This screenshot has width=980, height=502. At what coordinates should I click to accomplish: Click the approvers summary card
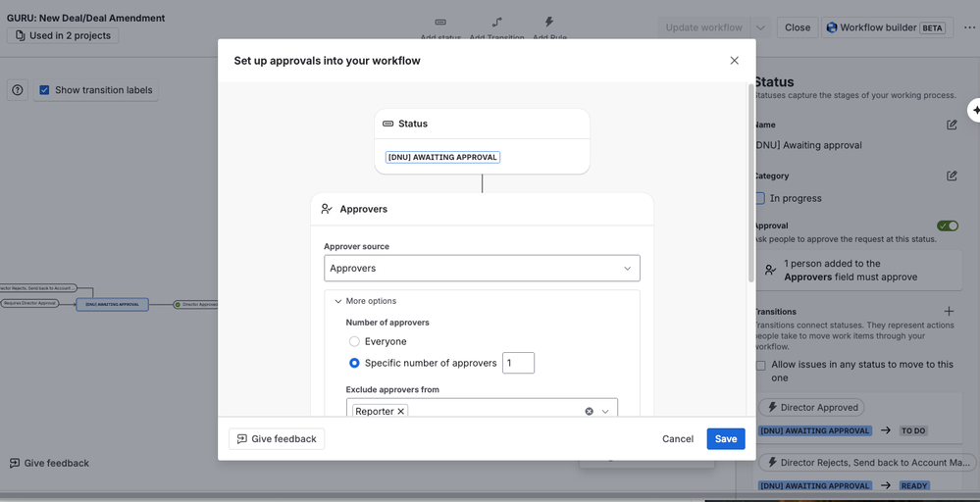(x=859, y=271)
